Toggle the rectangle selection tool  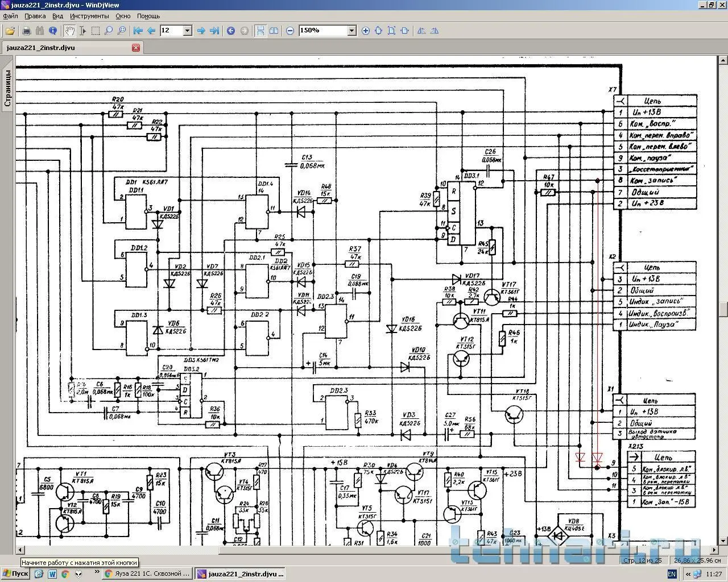click(x=96, y=31)
